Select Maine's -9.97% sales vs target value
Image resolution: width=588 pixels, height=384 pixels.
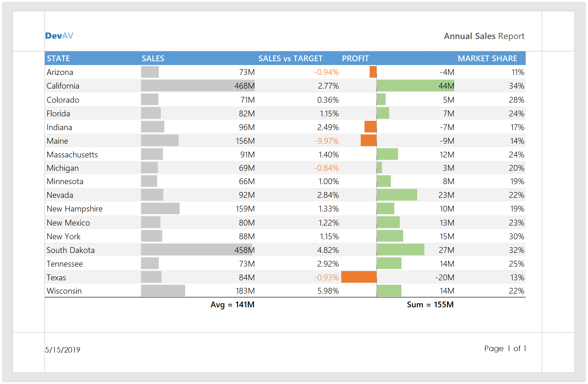coord(327,141)
